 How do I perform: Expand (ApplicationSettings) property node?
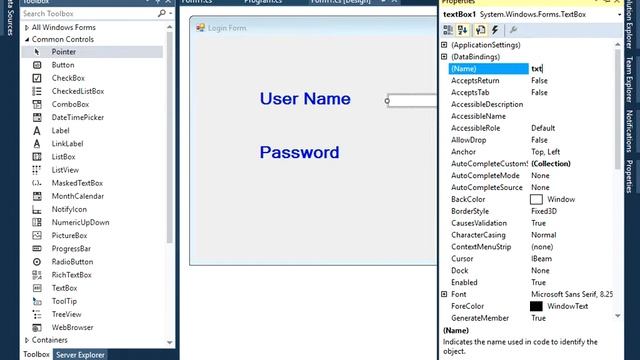tap(444, 45)
